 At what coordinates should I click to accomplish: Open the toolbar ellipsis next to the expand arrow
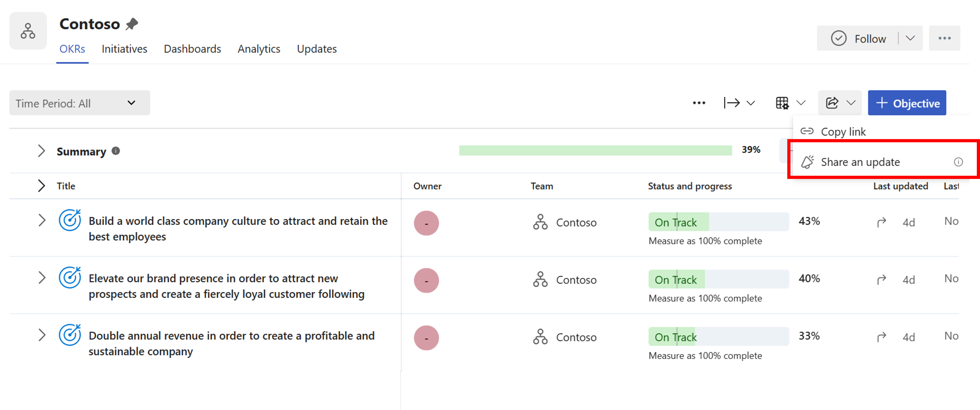pos(699,103)
